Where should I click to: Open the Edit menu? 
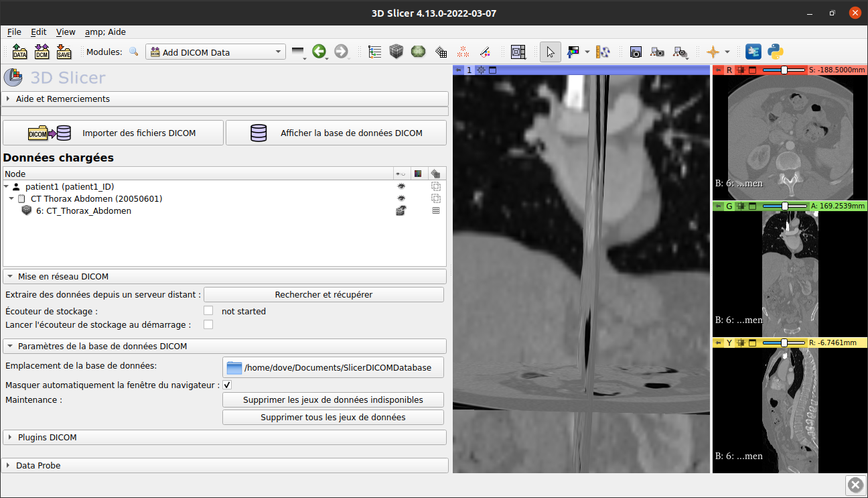(38, 32)
